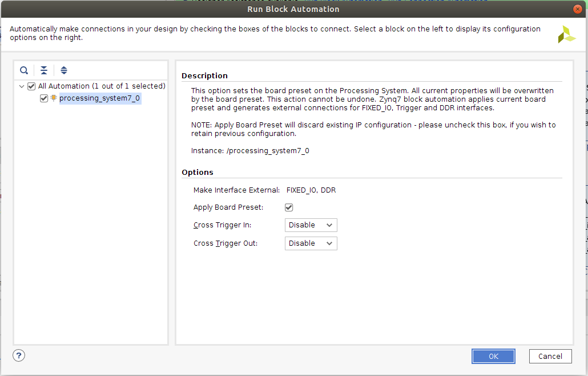Image resolution: width=588 pixels, height=376 pixels.
Task: Open the Cross Trigger Out dropdown
Action: [311, 243]
